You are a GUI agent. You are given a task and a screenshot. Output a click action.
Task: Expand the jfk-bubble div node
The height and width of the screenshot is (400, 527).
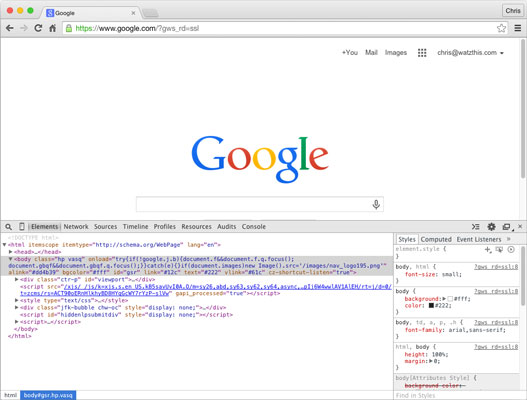click(16, 307)
